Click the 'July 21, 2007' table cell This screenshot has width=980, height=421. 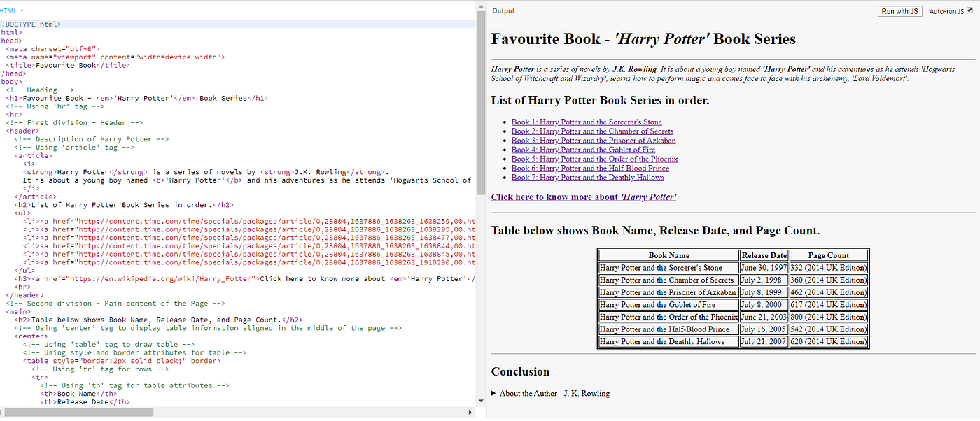coord(764,341)
